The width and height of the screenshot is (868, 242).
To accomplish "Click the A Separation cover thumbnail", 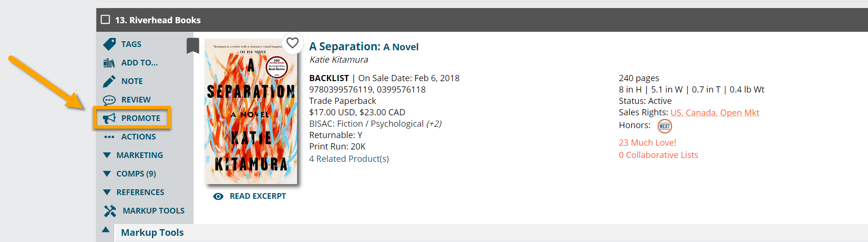I will [251, 112].
